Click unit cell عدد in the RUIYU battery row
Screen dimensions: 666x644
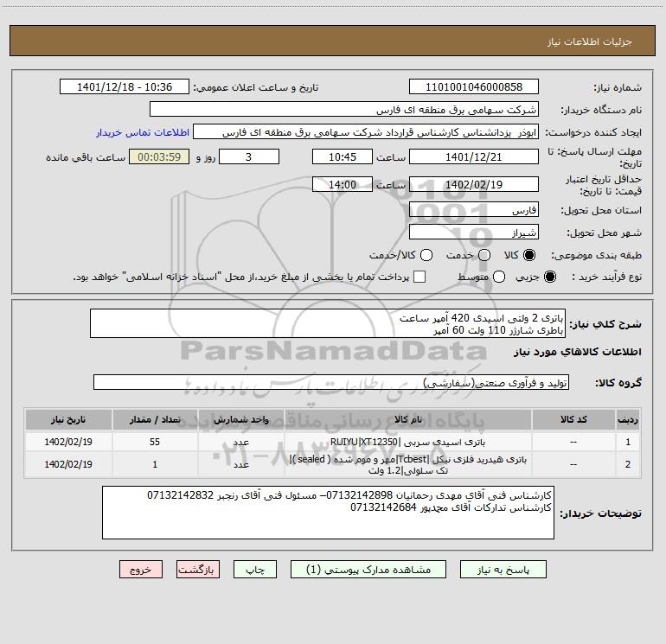coord(240,442)
